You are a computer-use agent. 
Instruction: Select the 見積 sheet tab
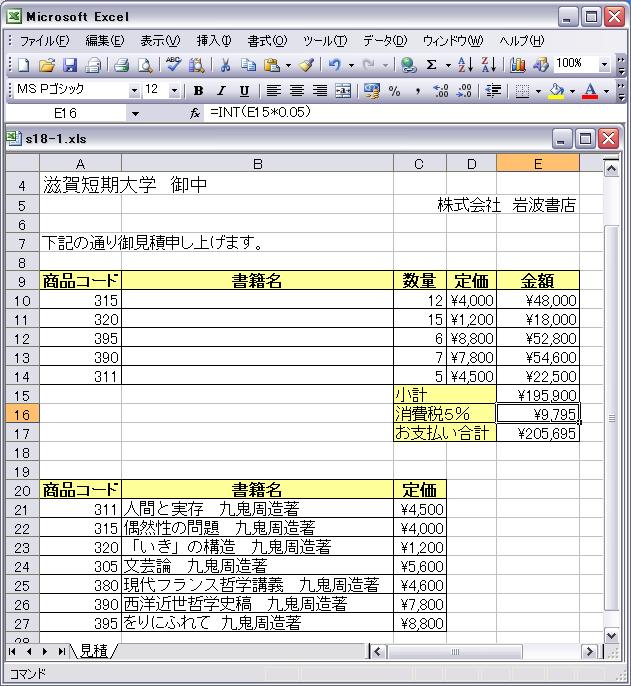[x=94, y=651]
